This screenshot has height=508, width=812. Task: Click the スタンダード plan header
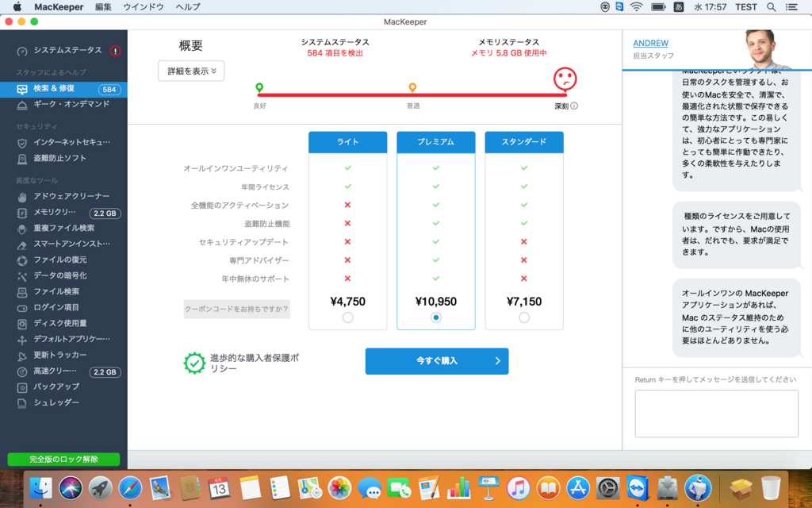(524, 142)
